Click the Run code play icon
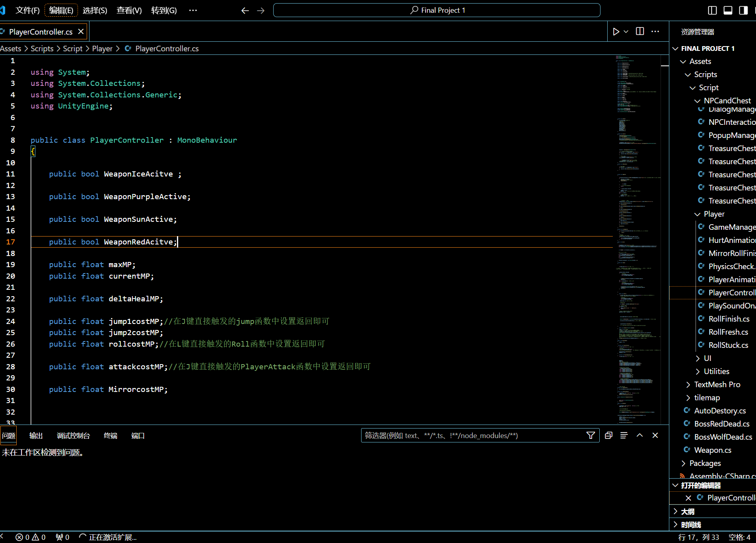 pyautogui.click(x=616, y=32)
